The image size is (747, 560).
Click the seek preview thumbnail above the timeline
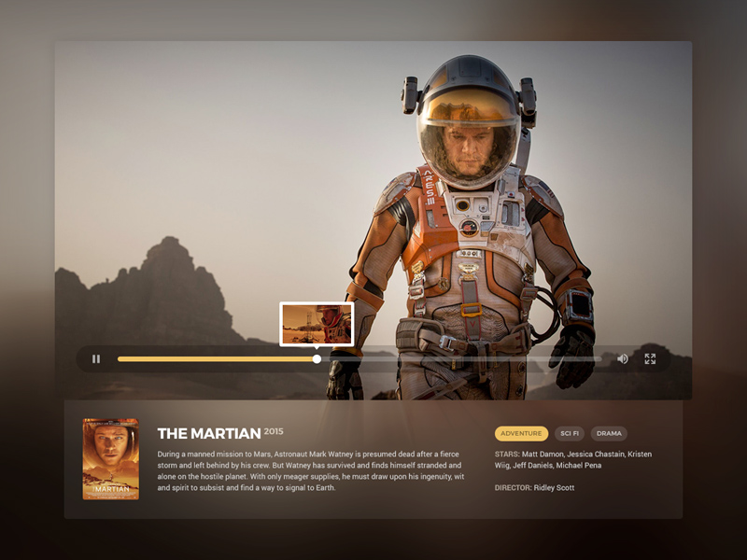pos(317,324)
